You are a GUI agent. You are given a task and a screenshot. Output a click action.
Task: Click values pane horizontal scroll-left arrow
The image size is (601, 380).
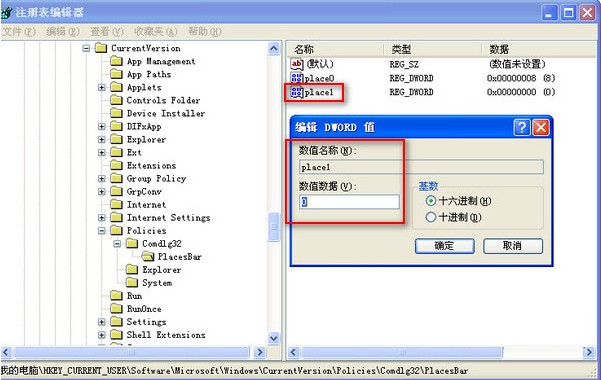click(294, 352)
